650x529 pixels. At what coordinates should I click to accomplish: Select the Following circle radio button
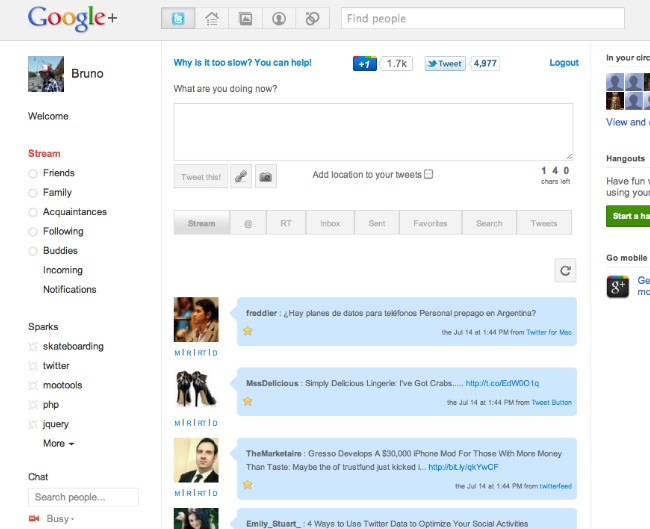[x=33, y=232]
